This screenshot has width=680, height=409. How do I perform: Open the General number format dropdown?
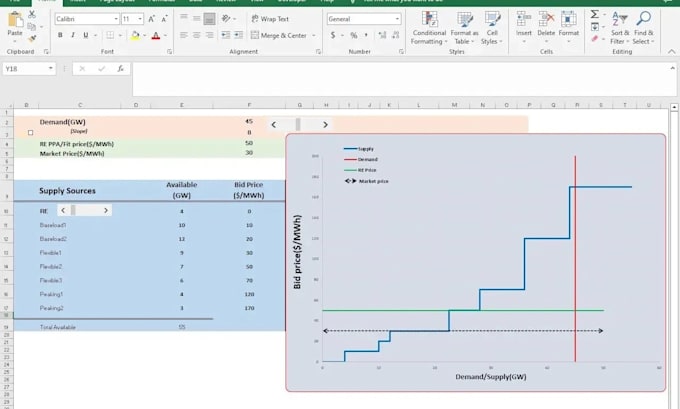(397, 19)
